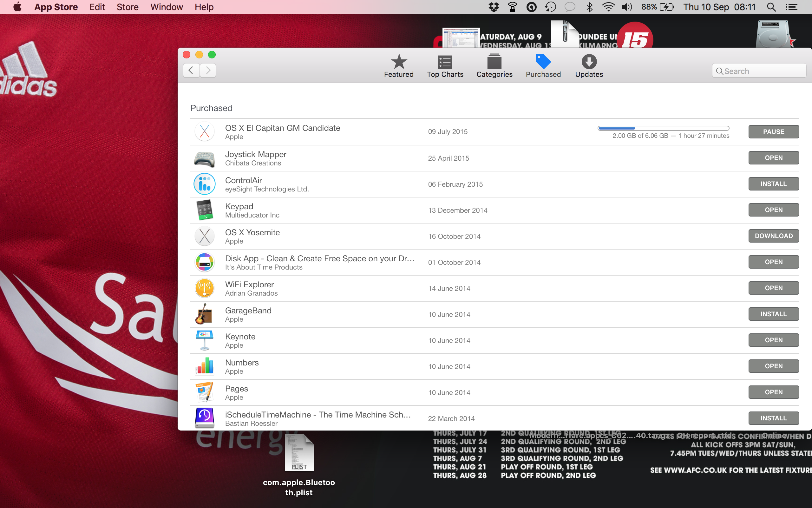Screen dimensions: 812x508
Task: Open the Updates tab
Action: (589, 66)
